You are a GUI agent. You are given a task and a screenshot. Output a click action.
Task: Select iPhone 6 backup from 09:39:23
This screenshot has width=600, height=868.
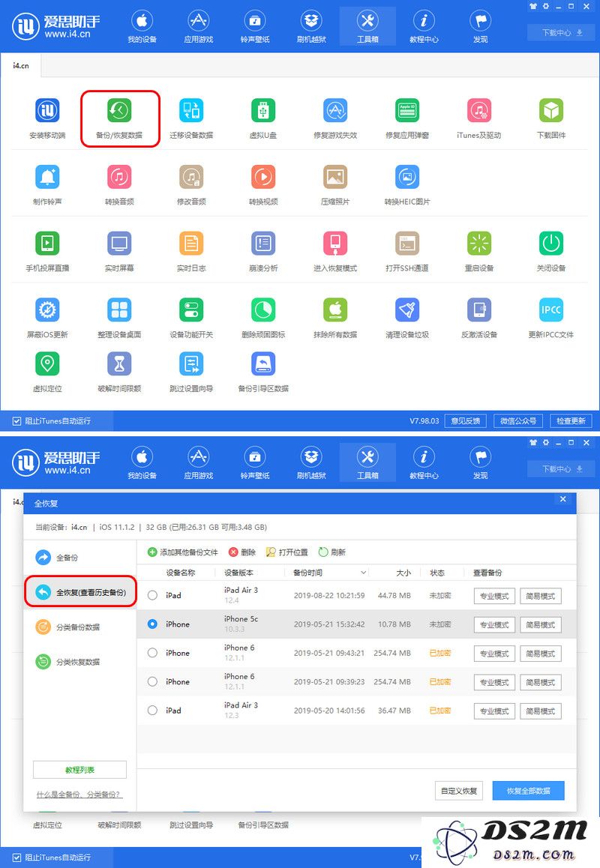152,682
